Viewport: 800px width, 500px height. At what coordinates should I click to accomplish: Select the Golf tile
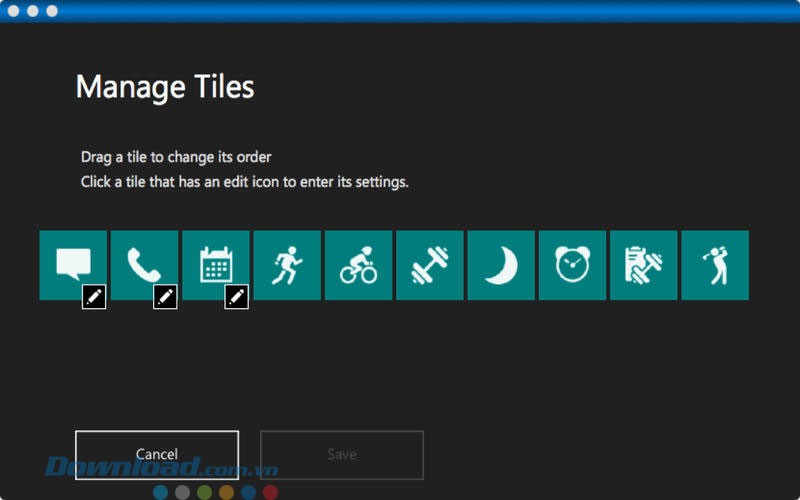click(715, 265)
